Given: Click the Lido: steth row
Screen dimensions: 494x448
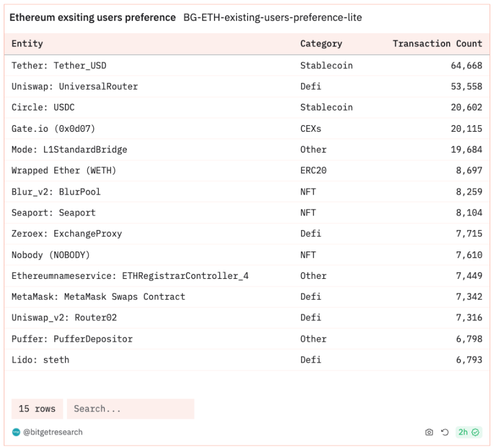Looking at the screenshot, I should pos(247,359).
